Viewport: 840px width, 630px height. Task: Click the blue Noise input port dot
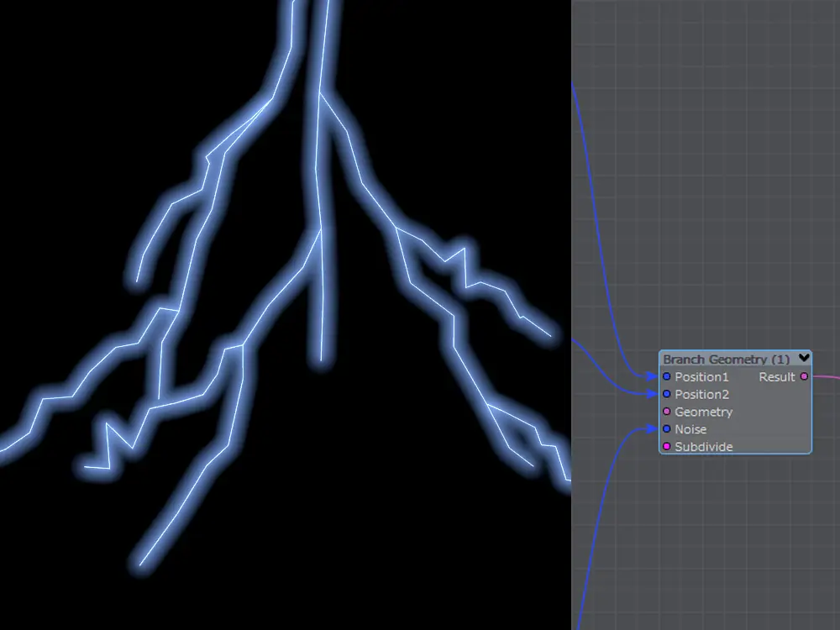667,429
